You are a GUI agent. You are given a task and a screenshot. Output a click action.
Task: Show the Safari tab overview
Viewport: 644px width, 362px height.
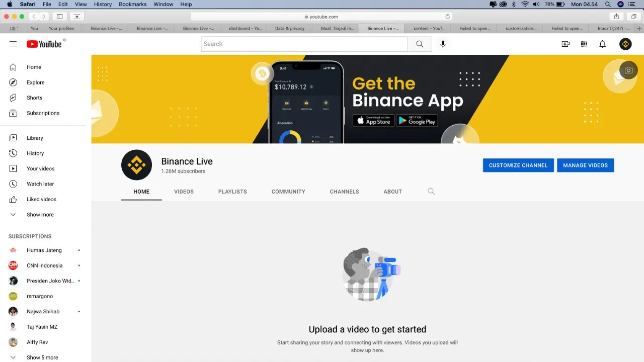tap(634, 17)
